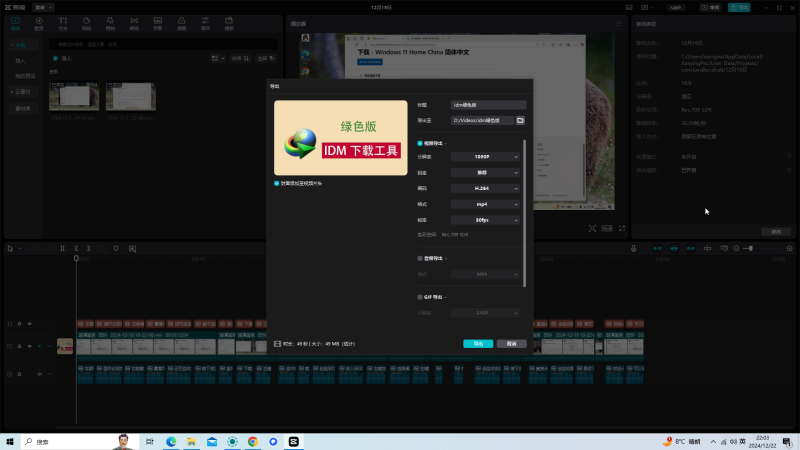This screenshot has width=800, height=450.
Task: Open Microsoft Edge from the taskbar
Action: (x=171, y=442)
